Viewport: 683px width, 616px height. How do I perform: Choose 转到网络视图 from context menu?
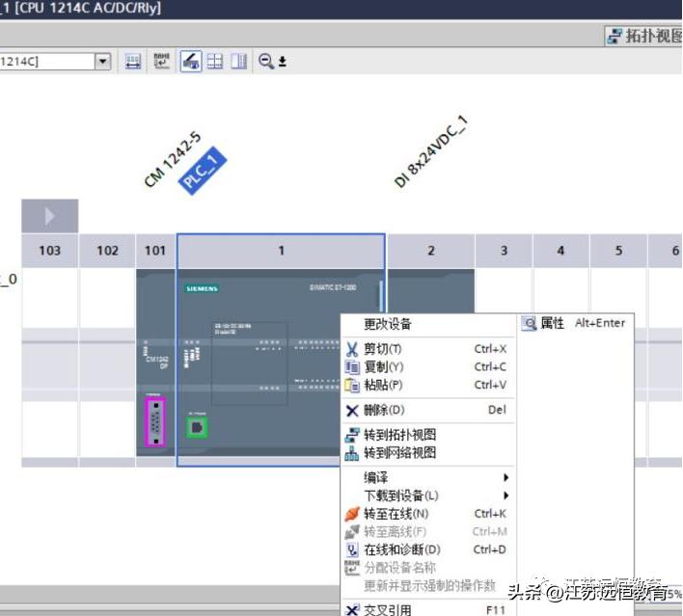coord(426,453)
